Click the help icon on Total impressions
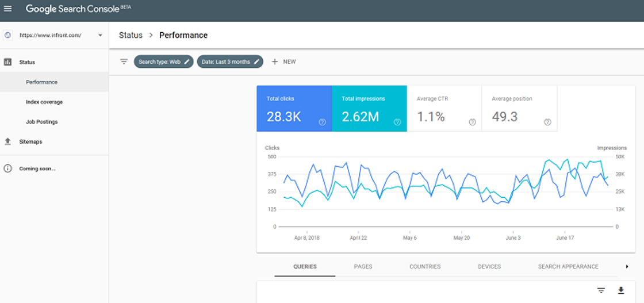The image size is (644, 303). click(x=397, y=122)
